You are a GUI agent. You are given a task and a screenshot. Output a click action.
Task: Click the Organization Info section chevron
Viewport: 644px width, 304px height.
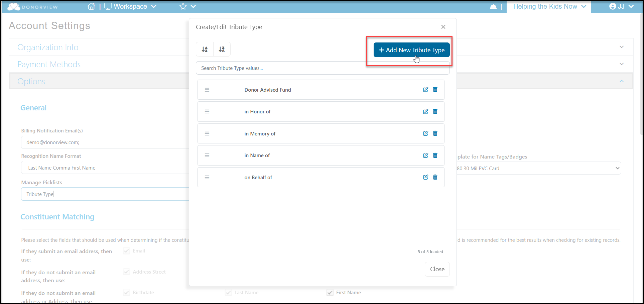[622, 47]
